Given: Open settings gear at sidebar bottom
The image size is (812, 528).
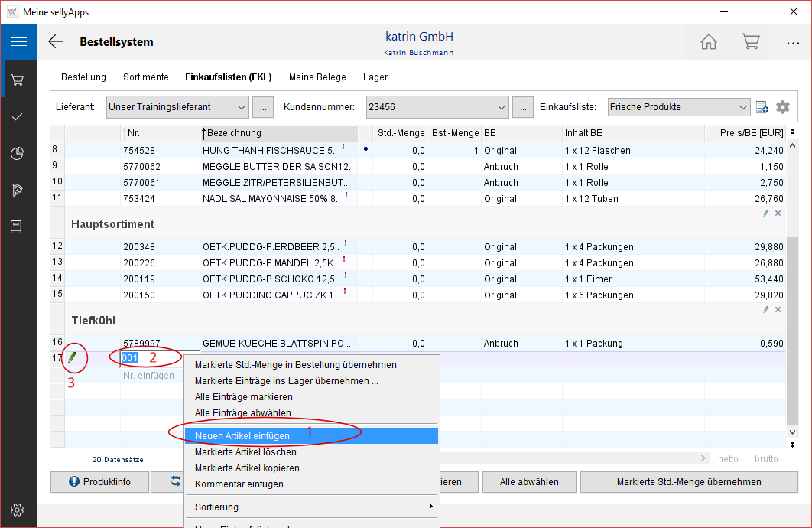Looking at the screenshot, I should (x=18, y=510).
